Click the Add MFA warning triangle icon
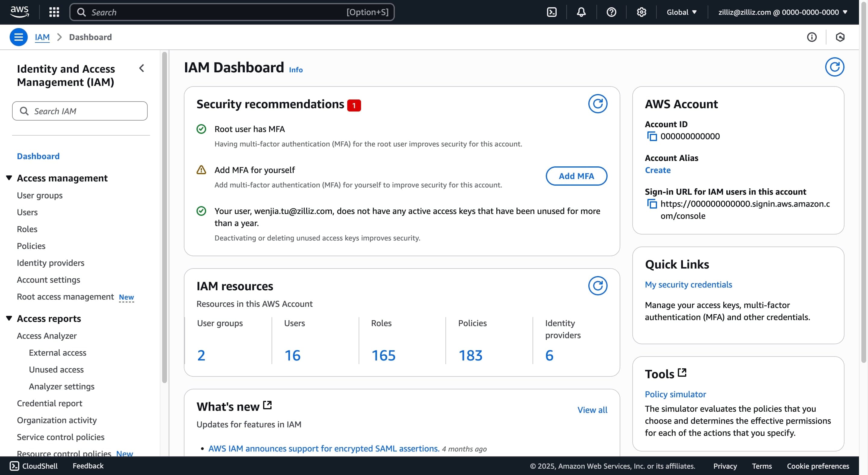Image resolution: width=868 pixels, height=475 pixels. tap(201, 170)
